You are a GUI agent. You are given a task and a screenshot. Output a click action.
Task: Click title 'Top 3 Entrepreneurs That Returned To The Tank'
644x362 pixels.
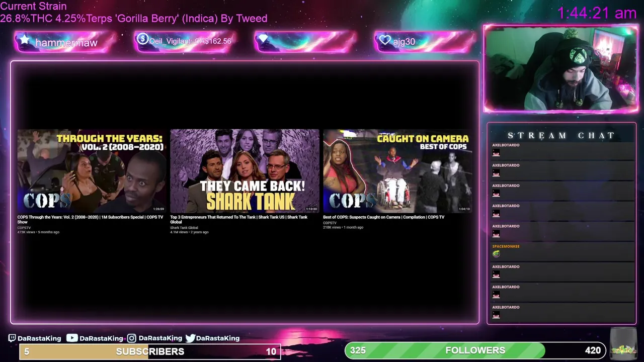coord(238,219)
